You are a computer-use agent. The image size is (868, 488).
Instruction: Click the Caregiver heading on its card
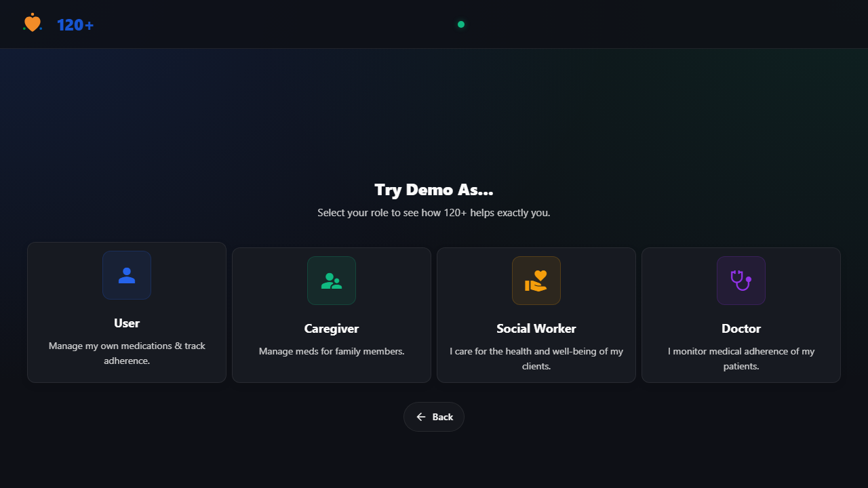(x=331, y=328)
